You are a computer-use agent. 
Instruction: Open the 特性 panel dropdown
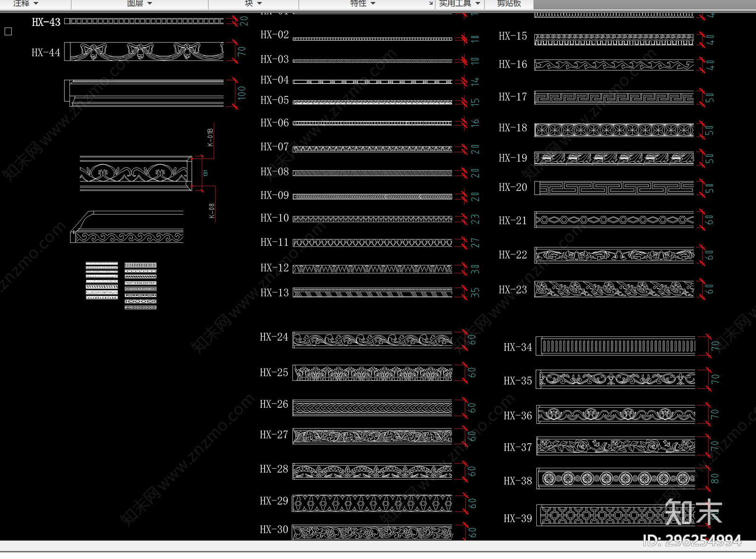[362, 4]
